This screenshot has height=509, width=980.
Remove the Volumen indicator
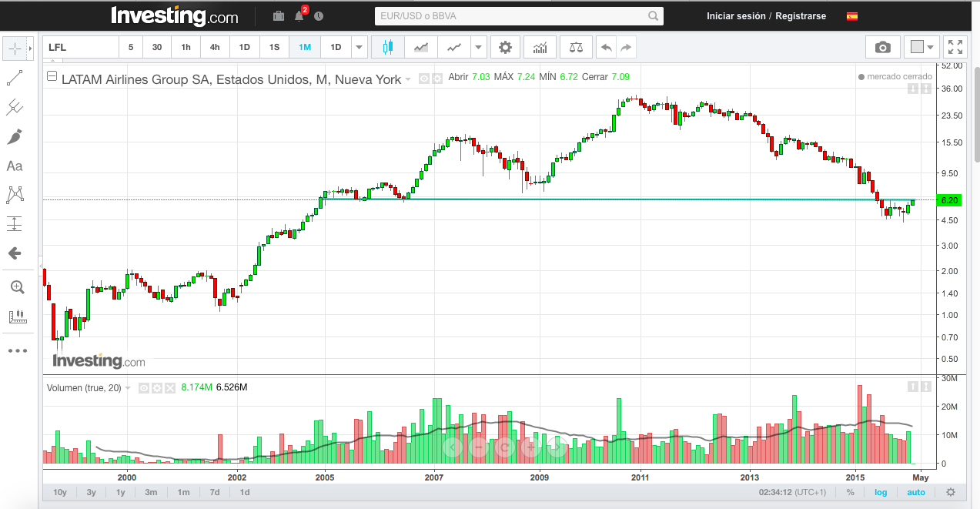170,388
